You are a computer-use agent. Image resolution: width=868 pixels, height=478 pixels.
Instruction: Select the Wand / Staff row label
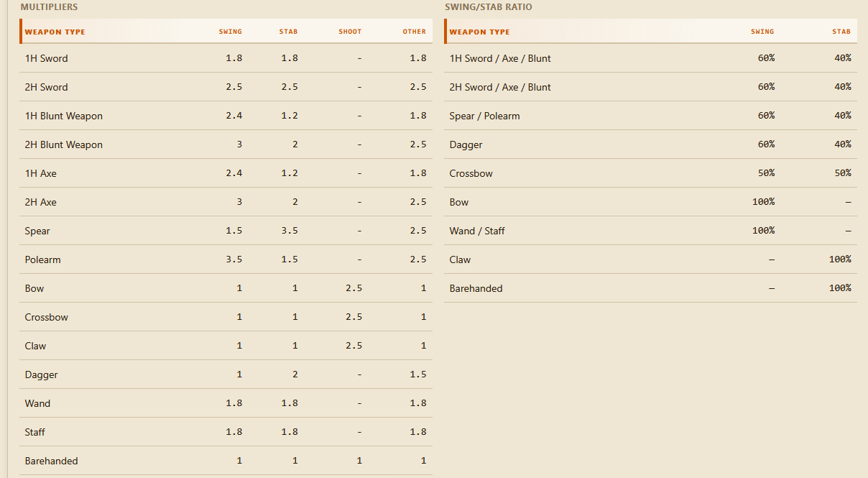pyautogui.click(x=477, y=231)
